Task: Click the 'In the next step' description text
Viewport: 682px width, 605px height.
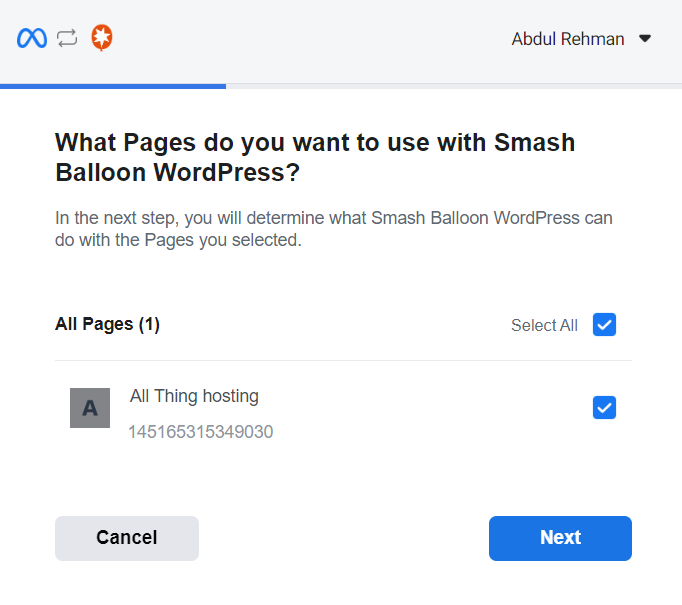Action: click(x=333, y=217)
